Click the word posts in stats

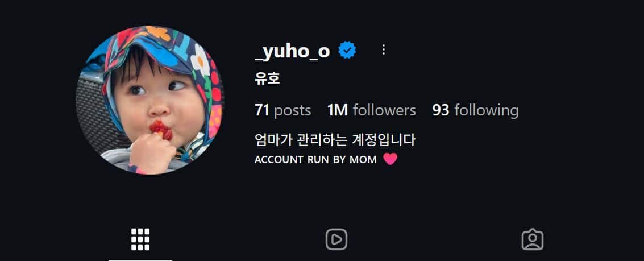292,110
